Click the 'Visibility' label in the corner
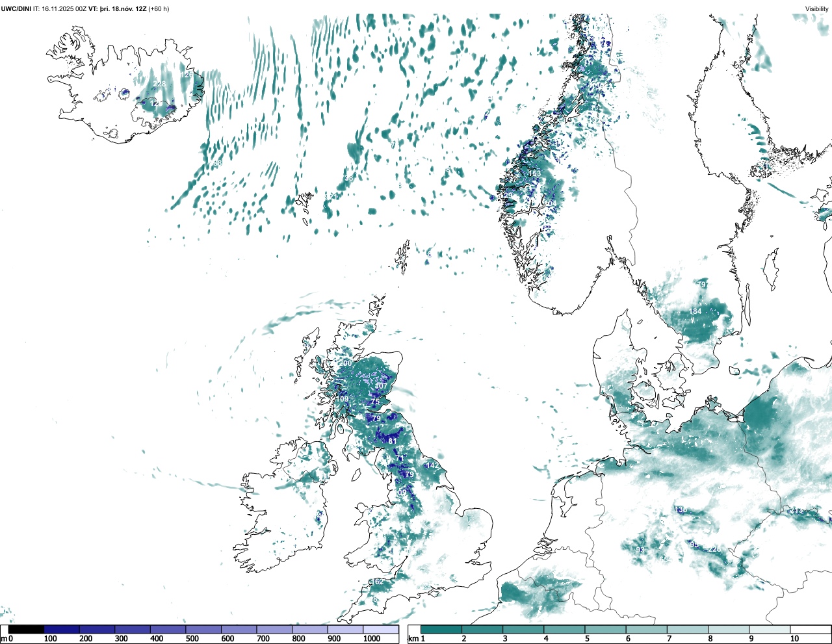This screenshot has height=644, width=832. click(x=817, y=9)
